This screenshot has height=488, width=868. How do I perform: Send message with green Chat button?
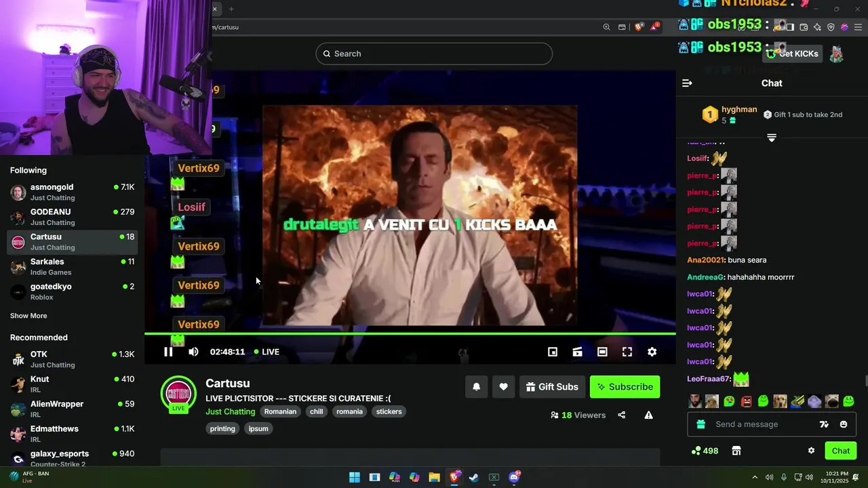coord(840,451)
